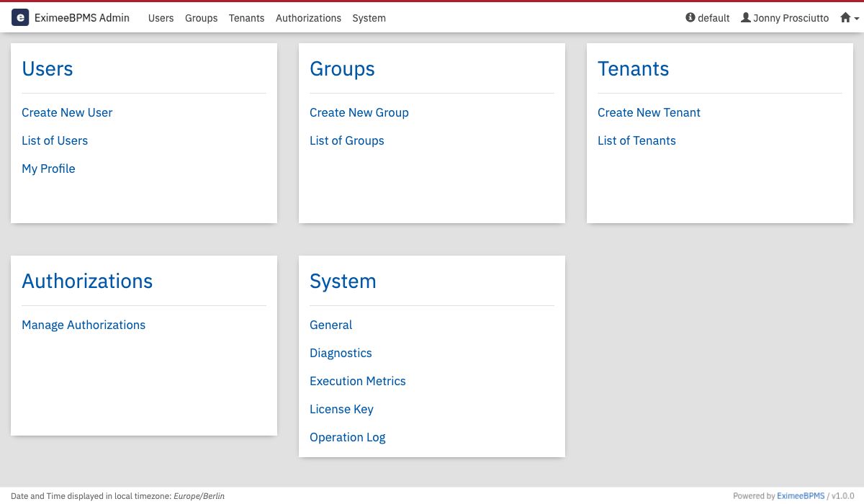Open List of Users
This screenshot has height=504, width=864.
pyautogui.click(x=55, y=140)
